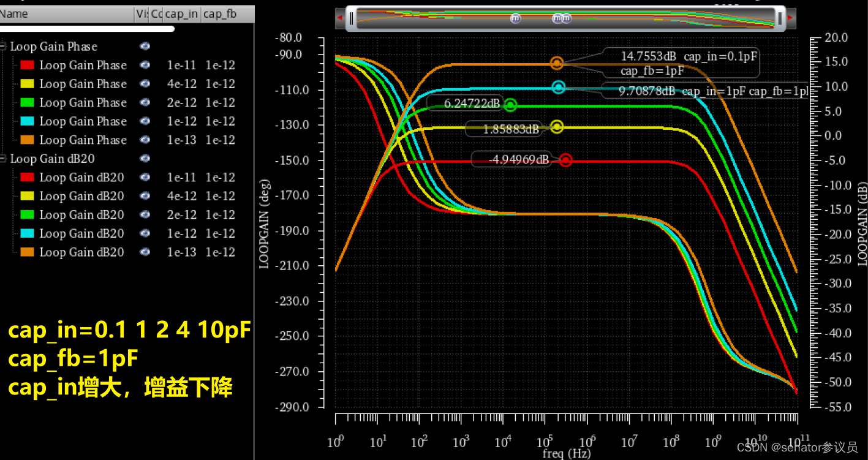The width and height of the screenshot is (868, 460).
Task: Hide green Loop Gain dB20 2e-12 trace
Action: 145,214
